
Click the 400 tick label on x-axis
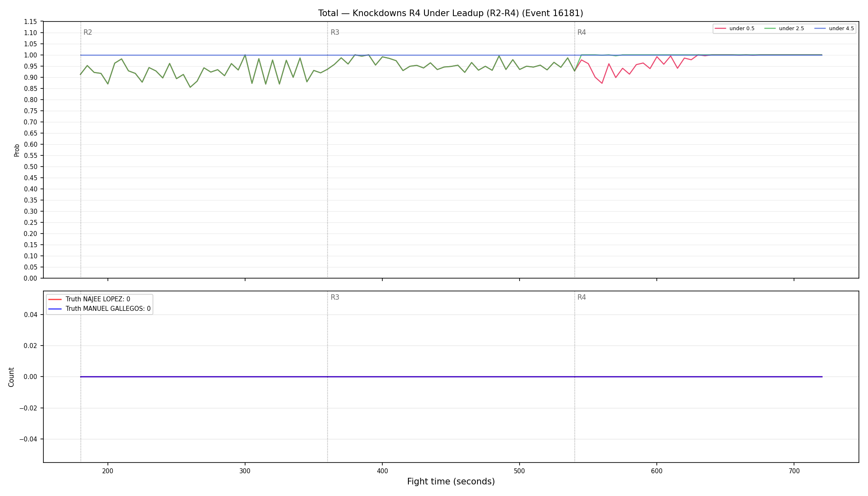(382, 471)
